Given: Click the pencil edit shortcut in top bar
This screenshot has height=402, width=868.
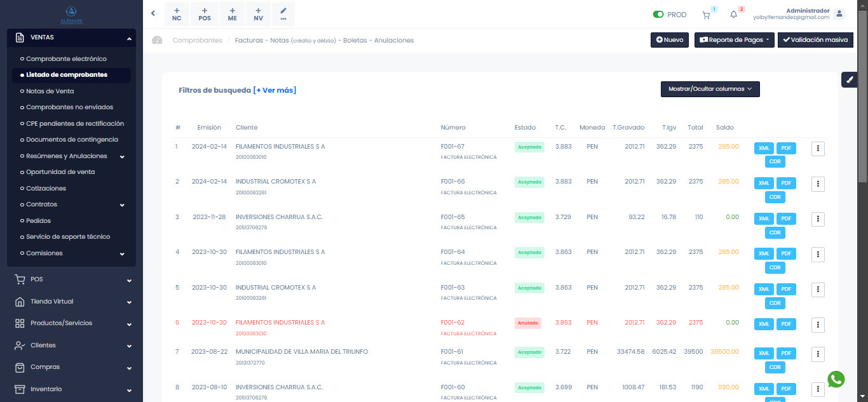Looking at the screenshot, I should 283,14.
